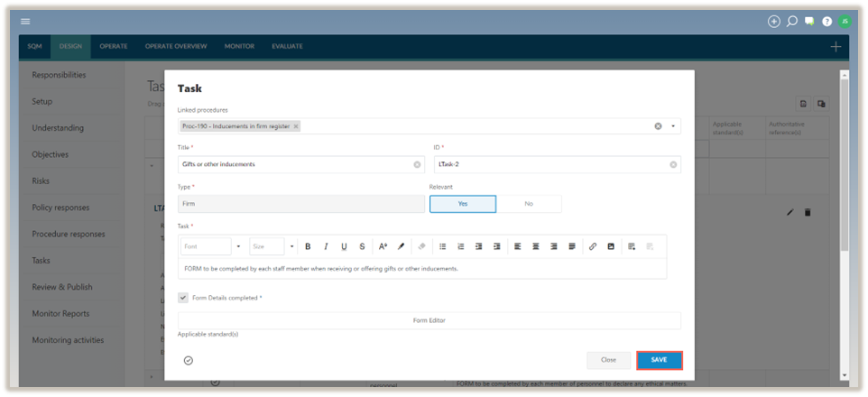Pick the text highlight color tool
Viewport: 868px width, 397px height.
click(x=402, y=246)
